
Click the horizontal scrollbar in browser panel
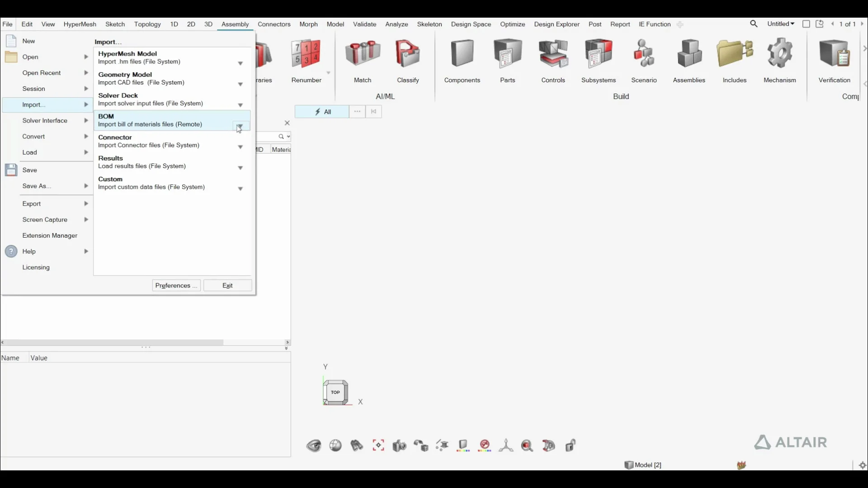113,343
